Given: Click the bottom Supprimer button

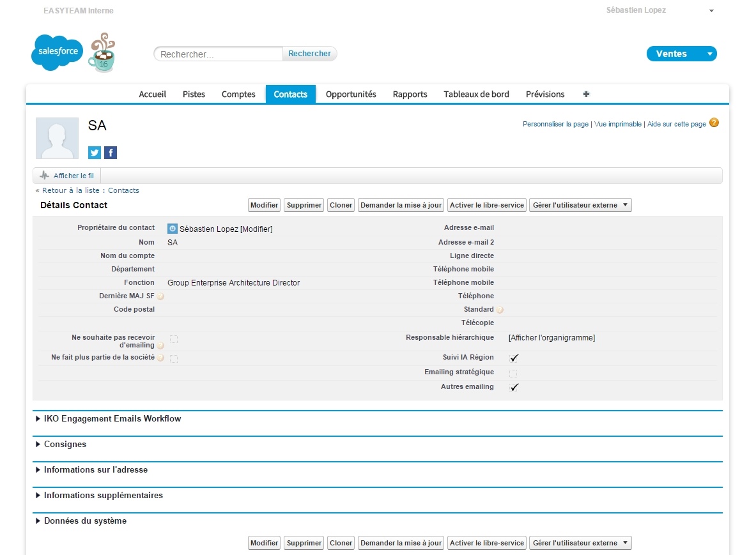Looking at the screenshot, I should tap(304, 543).
